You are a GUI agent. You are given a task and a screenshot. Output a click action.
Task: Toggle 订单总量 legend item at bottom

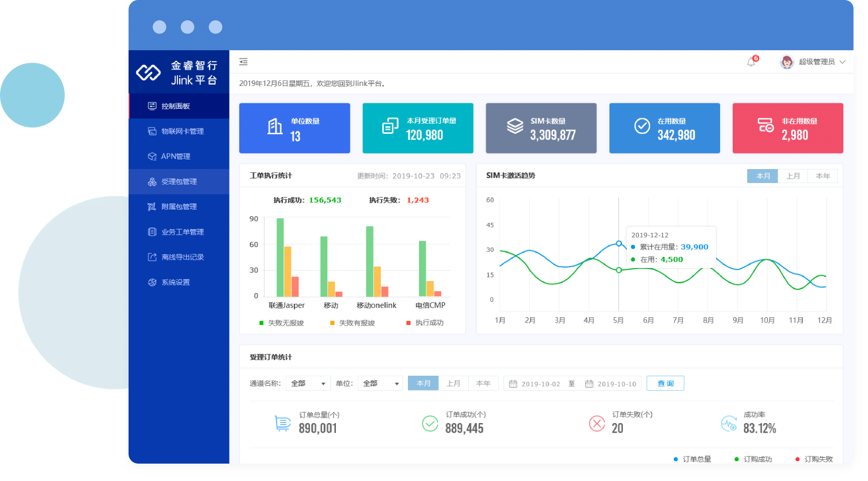click(x=693, y=459)
